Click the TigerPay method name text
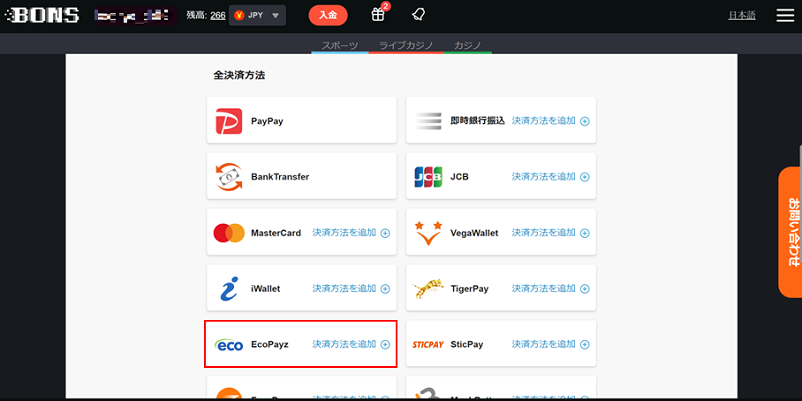Image resolution: width=802 pixels, height=401 pixels. pos(470,289)
